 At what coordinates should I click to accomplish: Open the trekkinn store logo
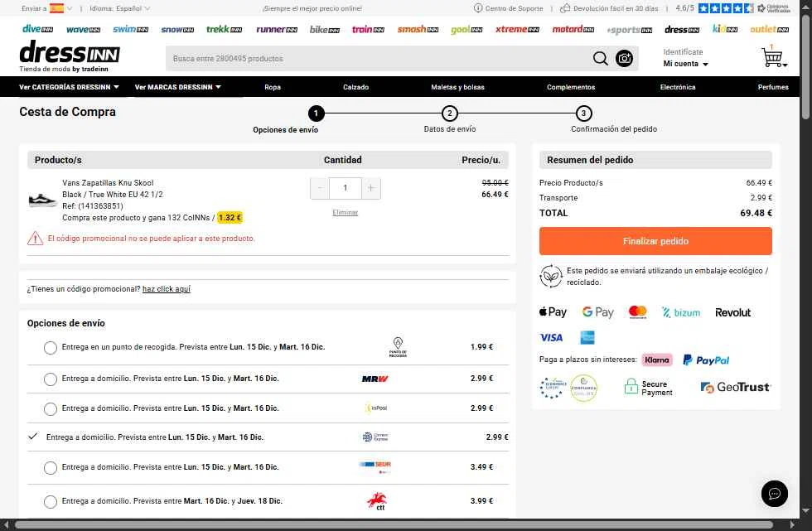(x=225, y=30)
